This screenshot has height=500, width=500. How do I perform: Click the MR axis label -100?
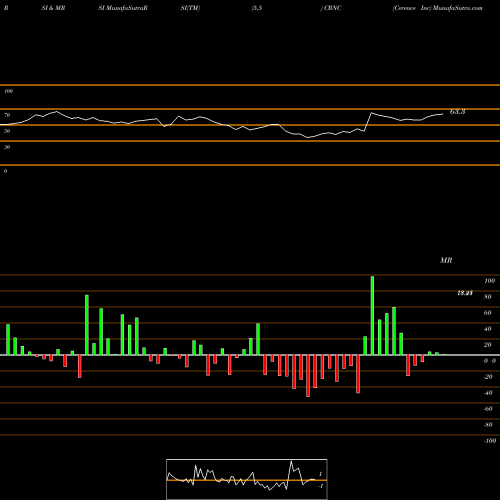(x=490, y=441)
